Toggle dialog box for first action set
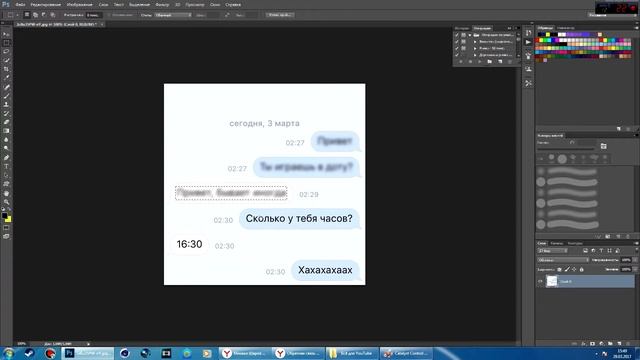Image resolution: width=640 pixels, height=360 pixels. tap(463, 35)
